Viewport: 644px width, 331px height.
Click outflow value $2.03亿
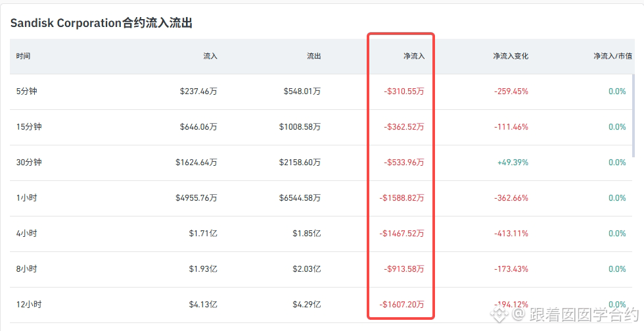pos(306,269)
